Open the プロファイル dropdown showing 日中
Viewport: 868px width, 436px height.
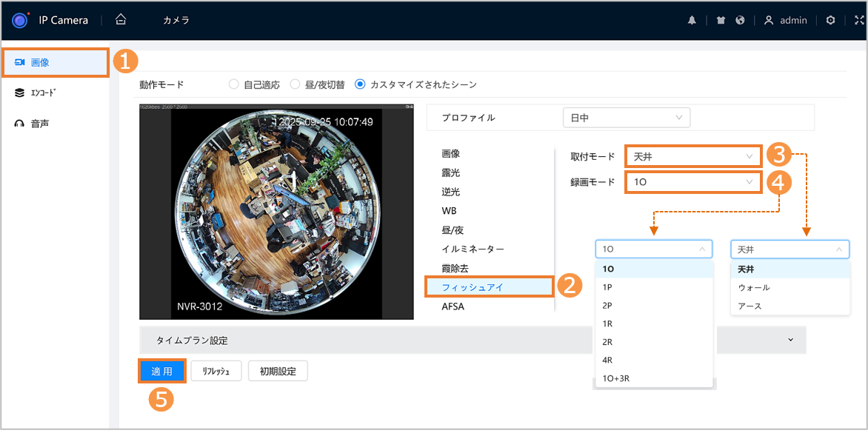click(x=626, y=118)
